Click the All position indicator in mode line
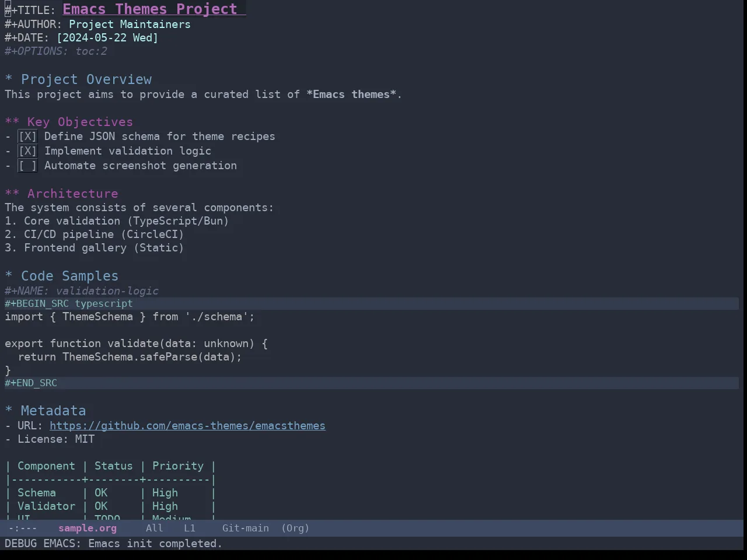This screenshot has width=747, height=560. point(154,528)
